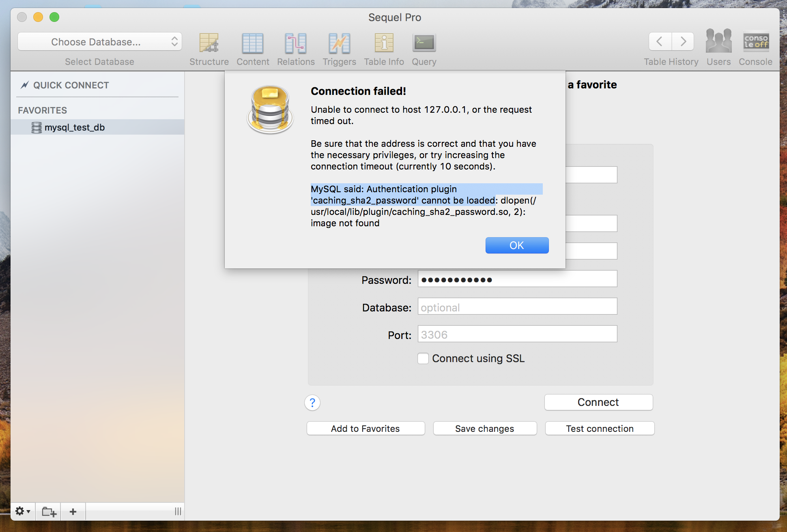
Task: Click into the Port input field
Action: coord(517,335)
